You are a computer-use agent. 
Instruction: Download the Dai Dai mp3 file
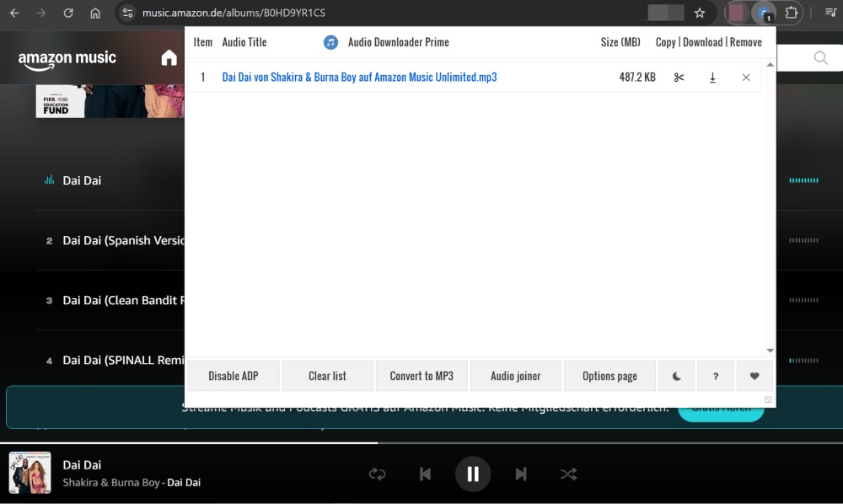coord(712,78)
